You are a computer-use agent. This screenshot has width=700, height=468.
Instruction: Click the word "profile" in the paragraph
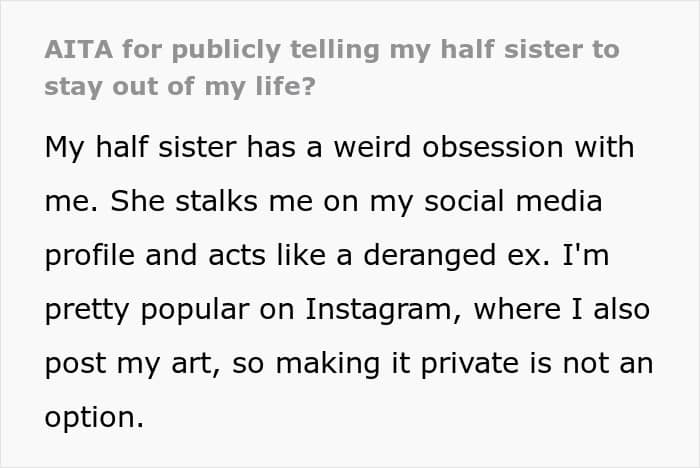point(82,256)
